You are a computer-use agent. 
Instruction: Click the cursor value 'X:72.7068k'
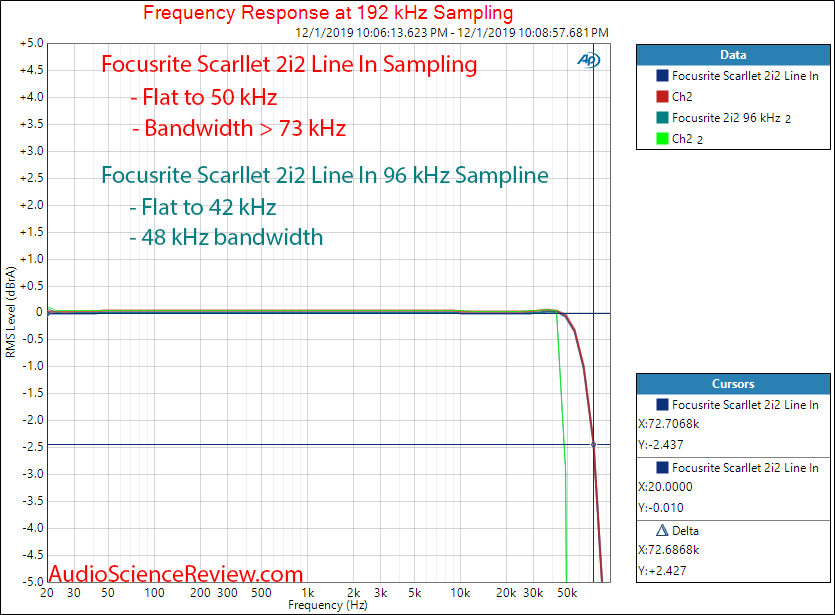coord(668,424)
